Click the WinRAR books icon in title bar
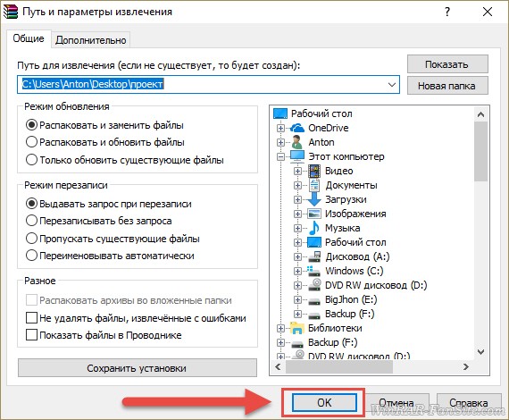Screen dimensions: 509x420 click(x=10, y=12)
